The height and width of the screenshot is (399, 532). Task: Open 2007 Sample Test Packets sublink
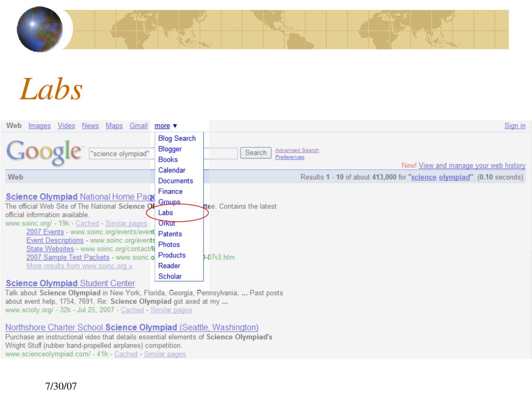point(68,257)
